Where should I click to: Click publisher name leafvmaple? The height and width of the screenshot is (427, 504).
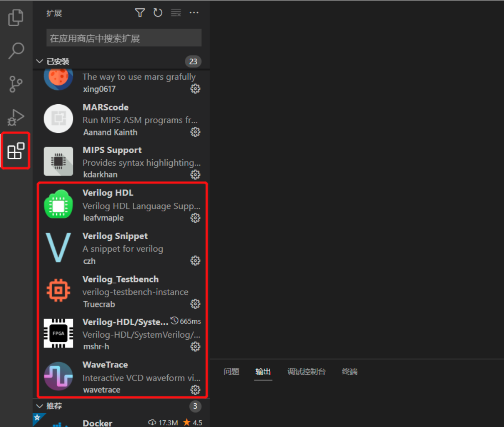103,218
